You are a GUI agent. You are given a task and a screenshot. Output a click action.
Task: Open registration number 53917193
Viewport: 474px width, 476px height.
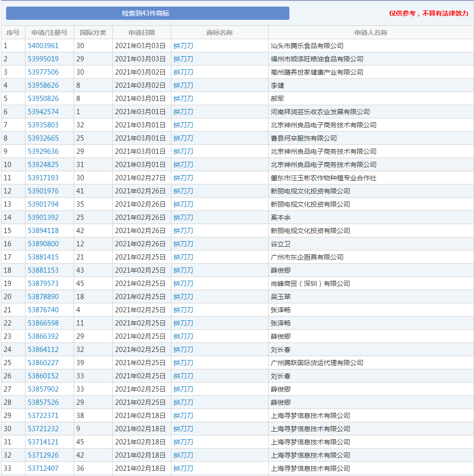pos(43,178)
